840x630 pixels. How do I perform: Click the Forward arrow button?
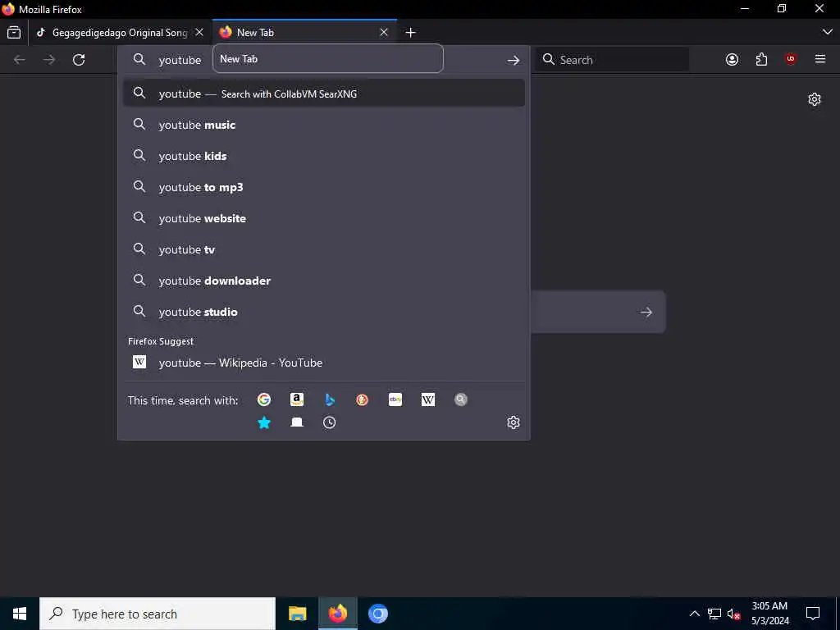point(49,60)
